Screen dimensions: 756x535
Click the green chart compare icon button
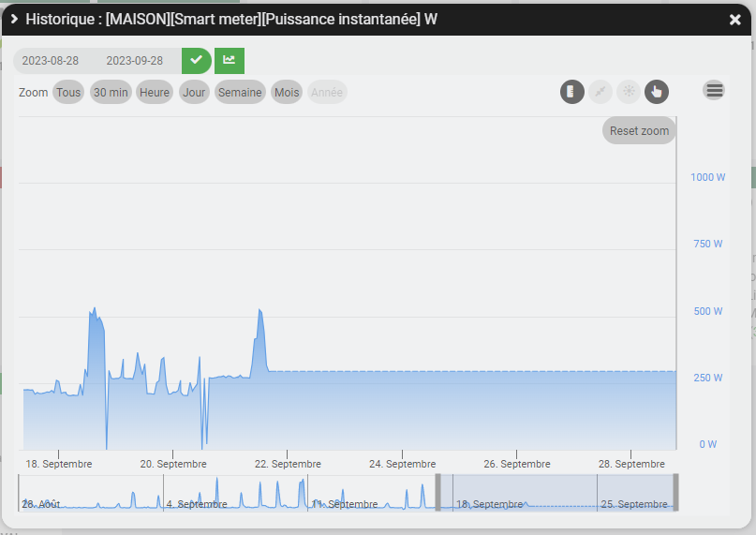coord(230,61)
